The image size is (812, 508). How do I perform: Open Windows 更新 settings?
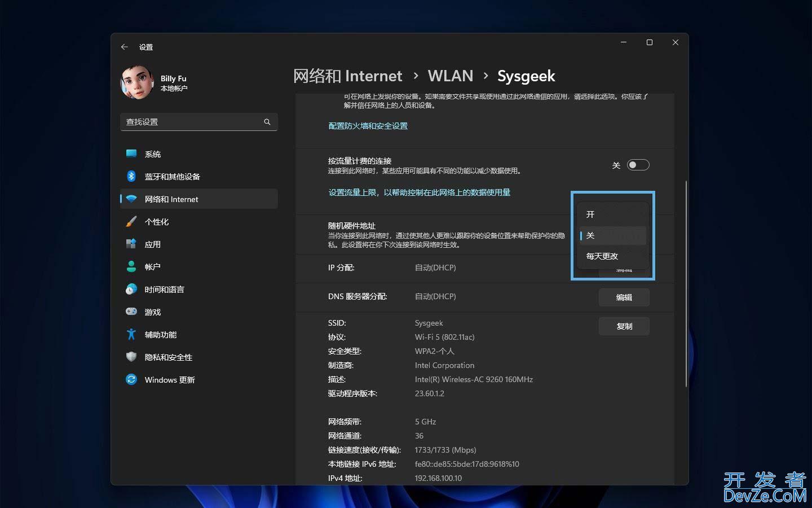coord(199,380)
